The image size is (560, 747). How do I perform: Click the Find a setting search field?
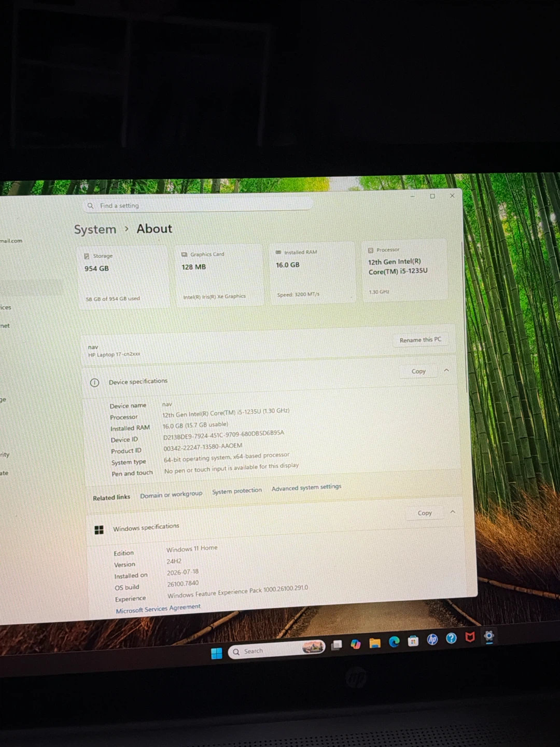199,204
